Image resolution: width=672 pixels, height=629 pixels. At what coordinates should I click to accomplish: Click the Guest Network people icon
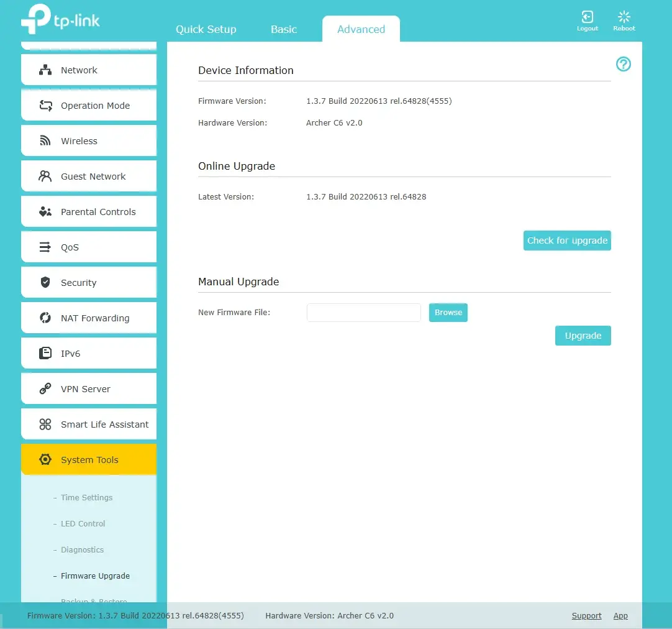point(45,177)
